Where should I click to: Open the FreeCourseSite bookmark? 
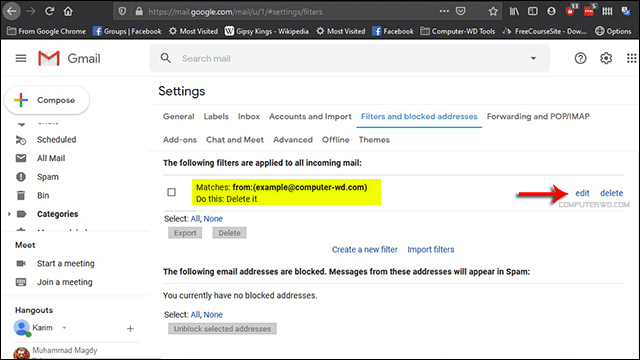[x=544, y=31]
